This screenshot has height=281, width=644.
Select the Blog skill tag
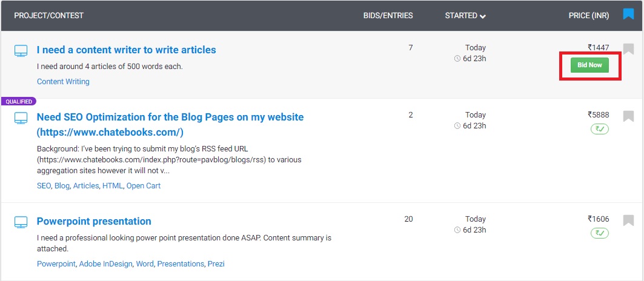[62, 186]
